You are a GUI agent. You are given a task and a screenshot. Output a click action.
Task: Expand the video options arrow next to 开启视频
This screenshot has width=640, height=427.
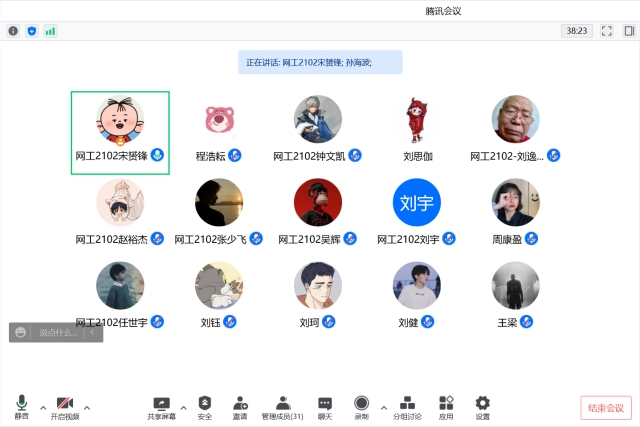click(87, 407)
